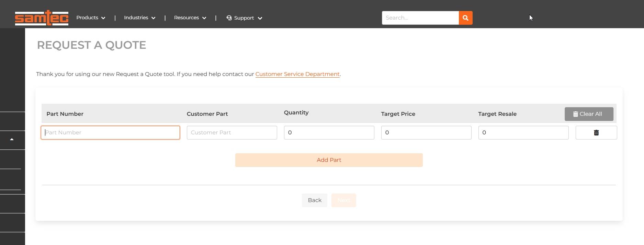
Task: Delete the part row with trash icon
Action: [x=596, y=133]
